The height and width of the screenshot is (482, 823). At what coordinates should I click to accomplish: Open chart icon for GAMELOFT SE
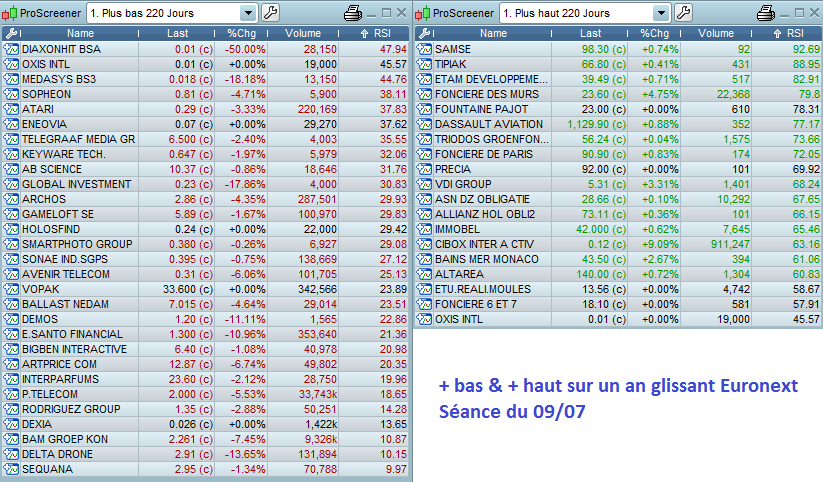coord(11,214)
